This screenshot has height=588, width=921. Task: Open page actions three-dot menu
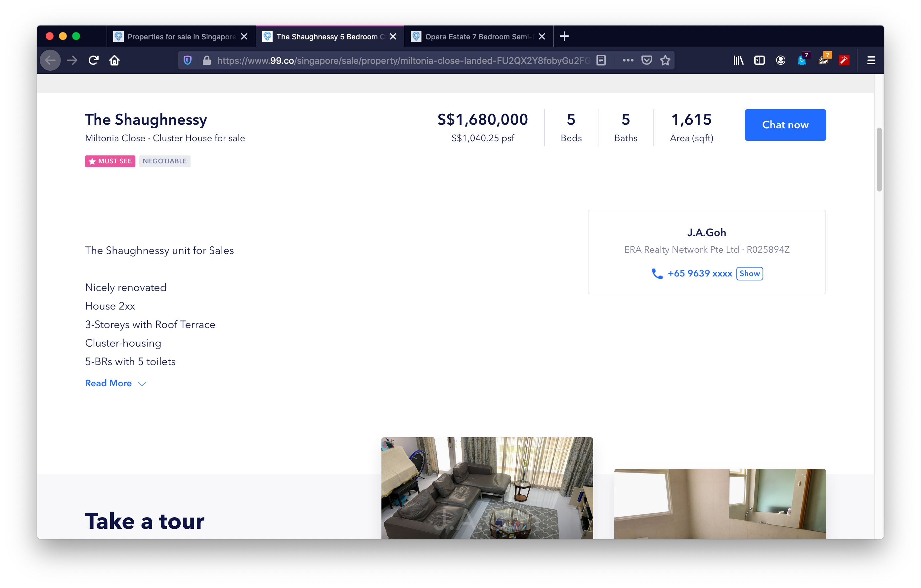[x=628, y=61]
